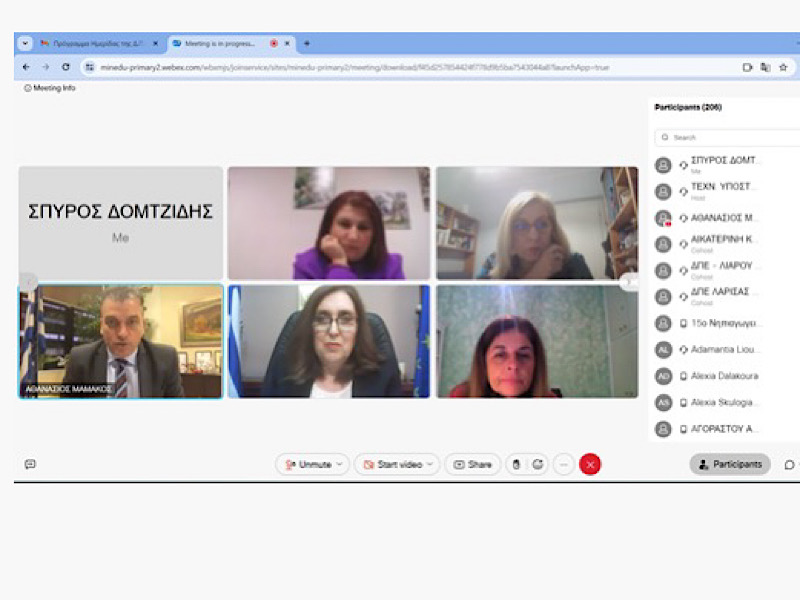This screenshot has width=800, height=600.
Task: Click the red leave meeting button
Action: tap(590, 464)
